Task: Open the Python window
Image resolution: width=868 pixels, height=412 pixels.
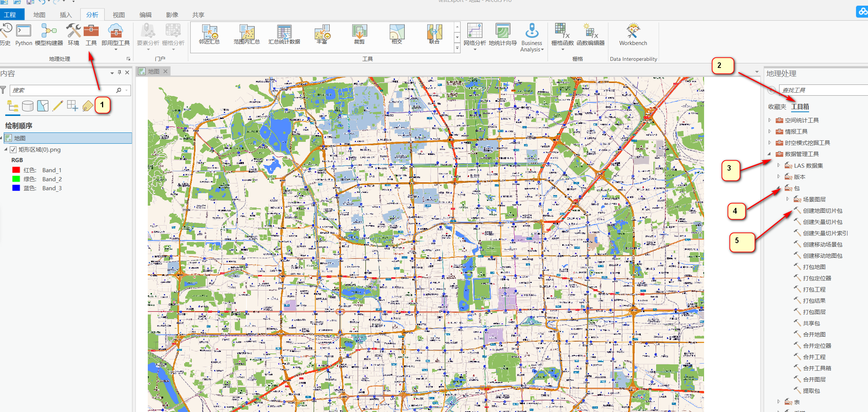Action: click(23, 36)
